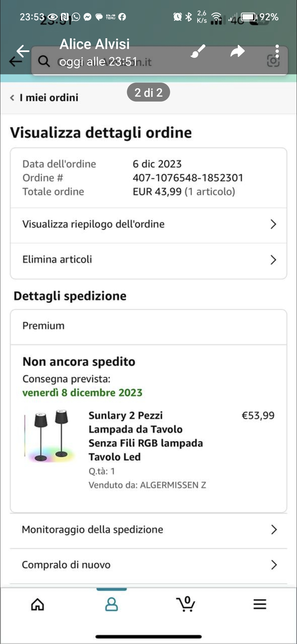The height and width of the screenshot is (644, 297).
Task: Tap the 2 di 2 image counter
Action: 148,92
